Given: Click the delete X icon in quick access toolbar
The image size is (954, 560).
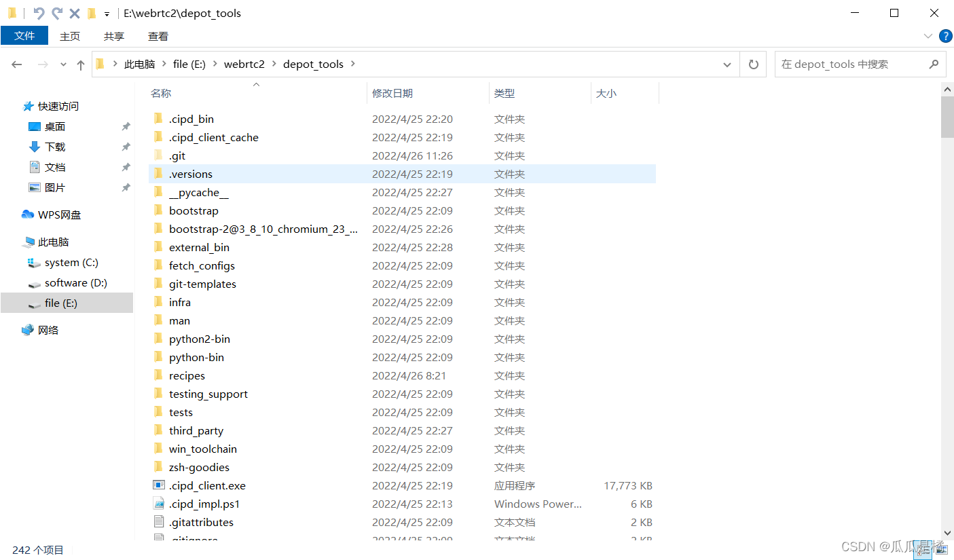Looking at the screenshot, I should 75,13.
